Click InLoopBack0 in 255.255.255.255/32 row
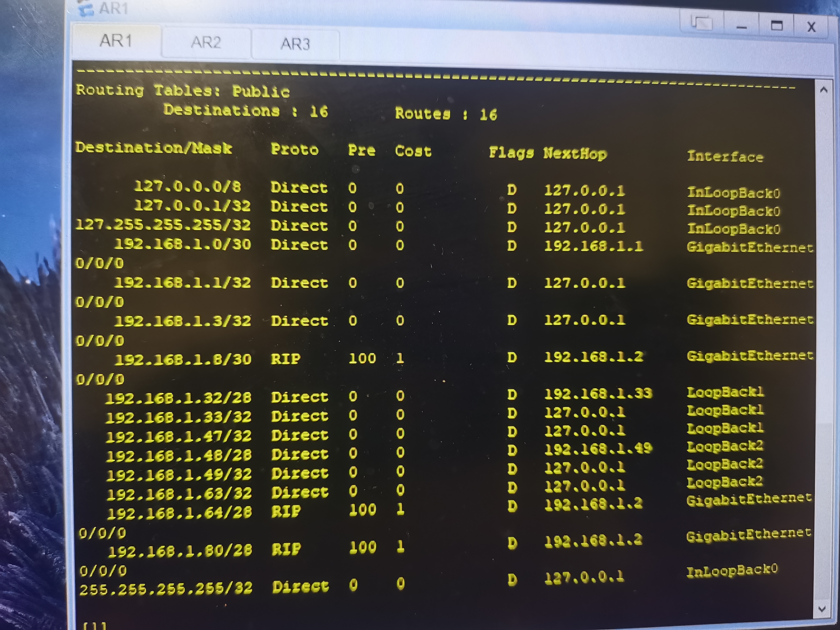 coord(732,570)
